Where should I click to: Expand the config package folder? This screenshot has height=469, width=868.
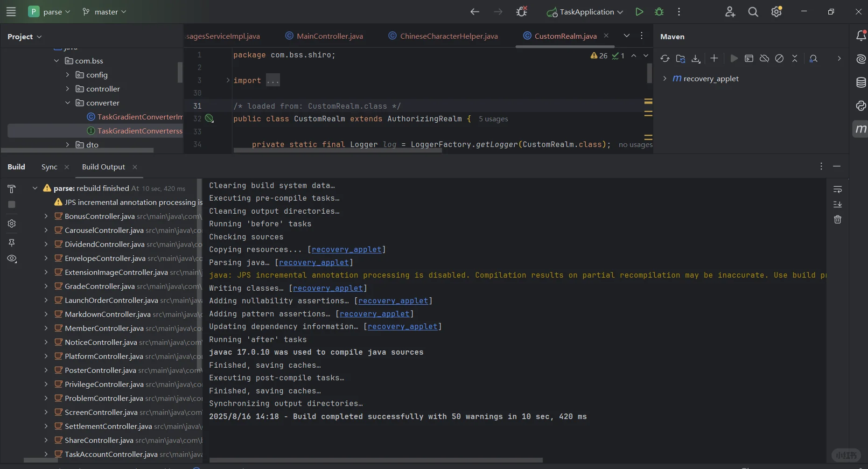(68, 75)
